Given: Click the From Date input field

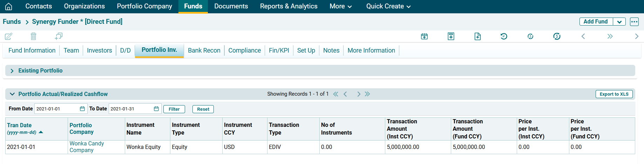Looking at the screenshot, I should point(57,109).
